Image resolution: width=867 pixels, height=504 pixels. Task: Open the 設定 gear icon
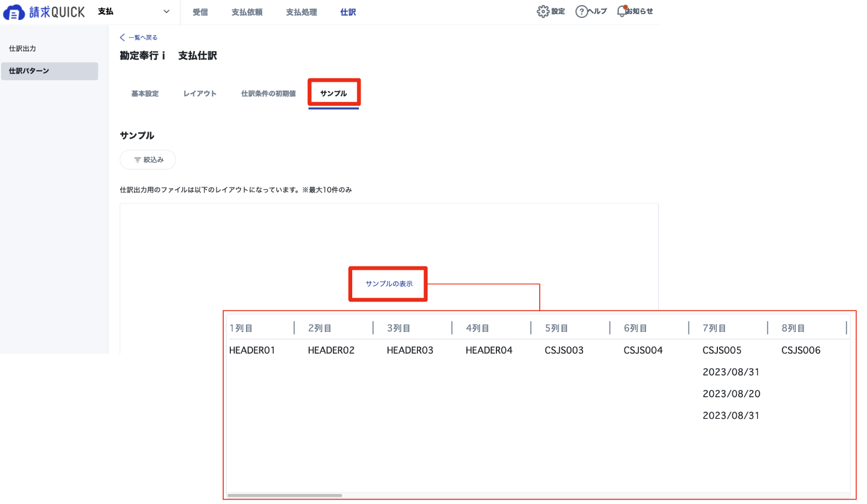pos(543,12)
